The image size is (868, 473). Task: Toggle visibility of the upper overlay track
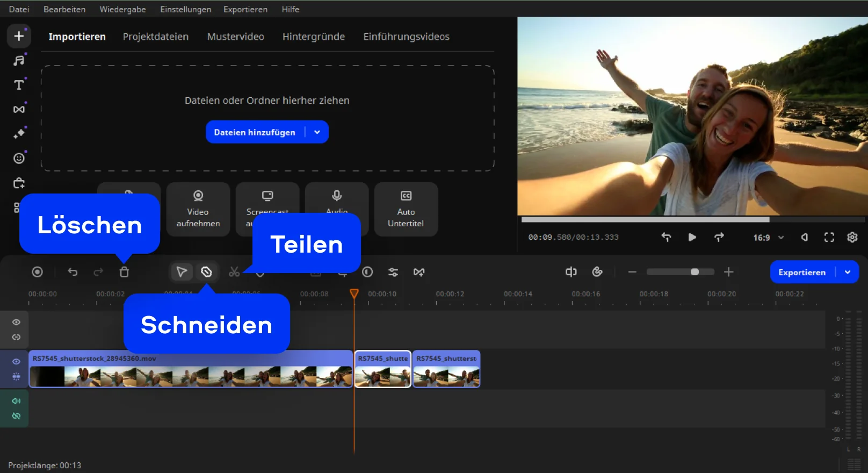click(x=16, y=322)
